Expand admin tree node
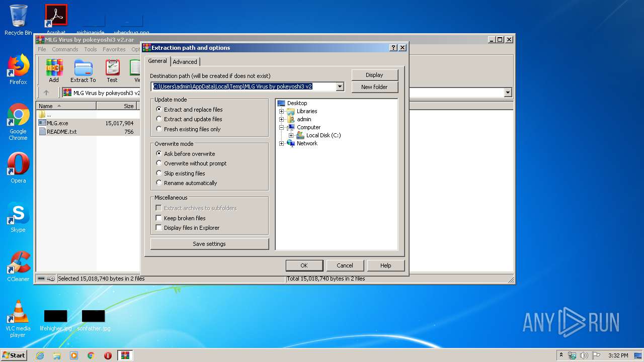 coord(282,119)
